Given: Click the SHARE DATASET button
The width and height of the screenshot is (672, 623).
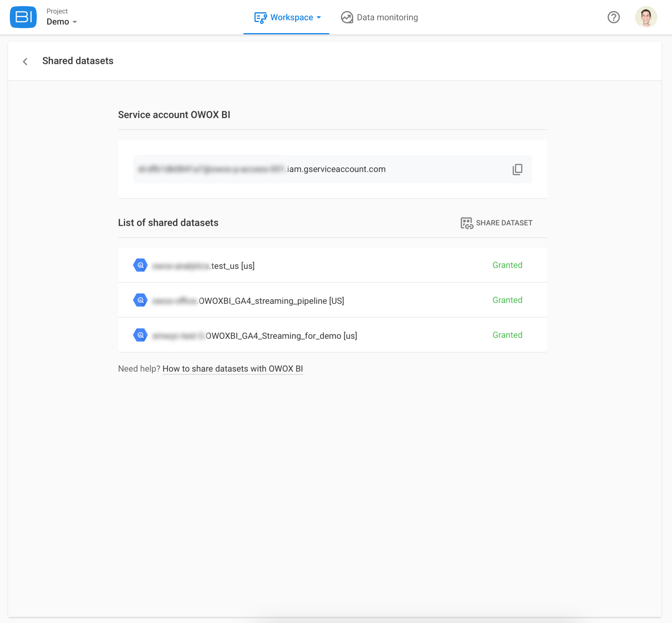Looking at the screenshot, I should click(497, 223).
